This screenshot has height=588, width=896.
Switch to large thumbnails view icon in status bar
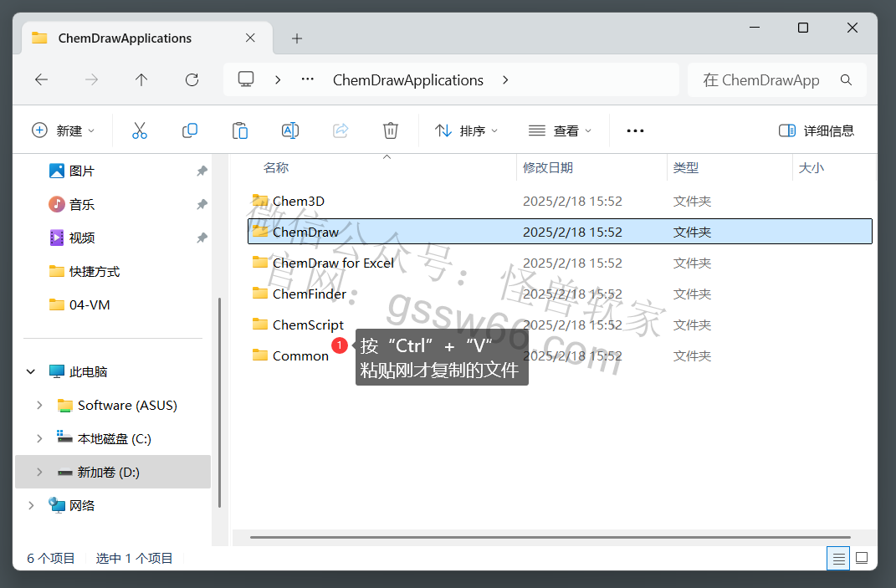click(x=862, y=558)
